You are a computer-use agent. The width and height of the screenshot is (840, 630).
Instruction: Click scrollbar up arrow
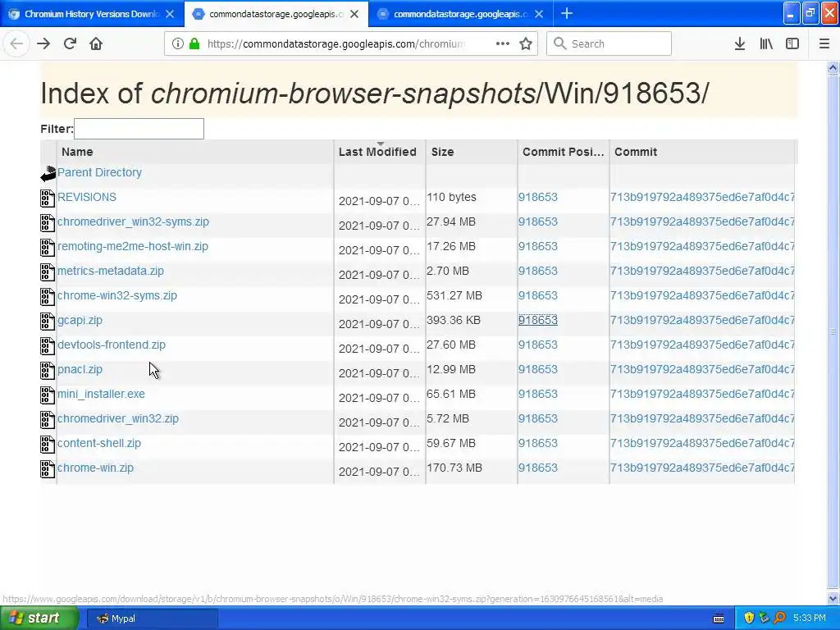pos(833,67)
